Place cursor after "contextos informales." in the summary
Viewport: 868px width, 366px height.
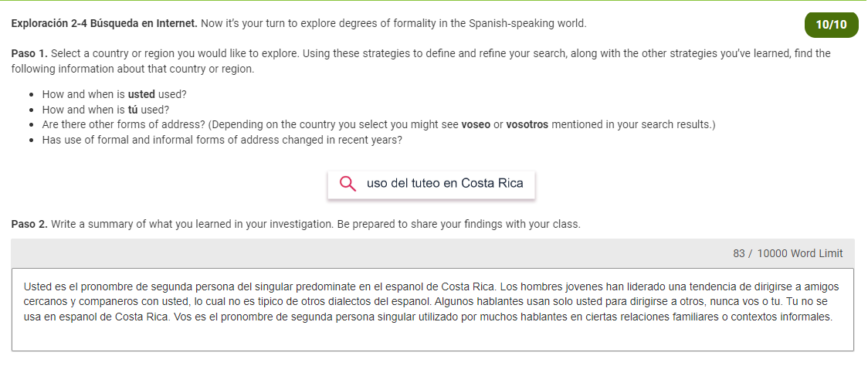tap(833, 317)
